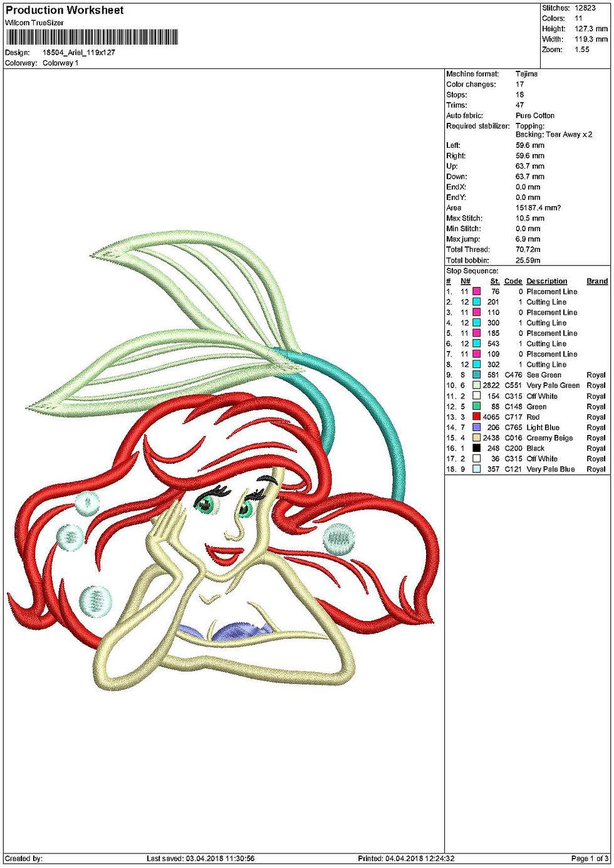Click the Created by label in footer

point(24,859)
